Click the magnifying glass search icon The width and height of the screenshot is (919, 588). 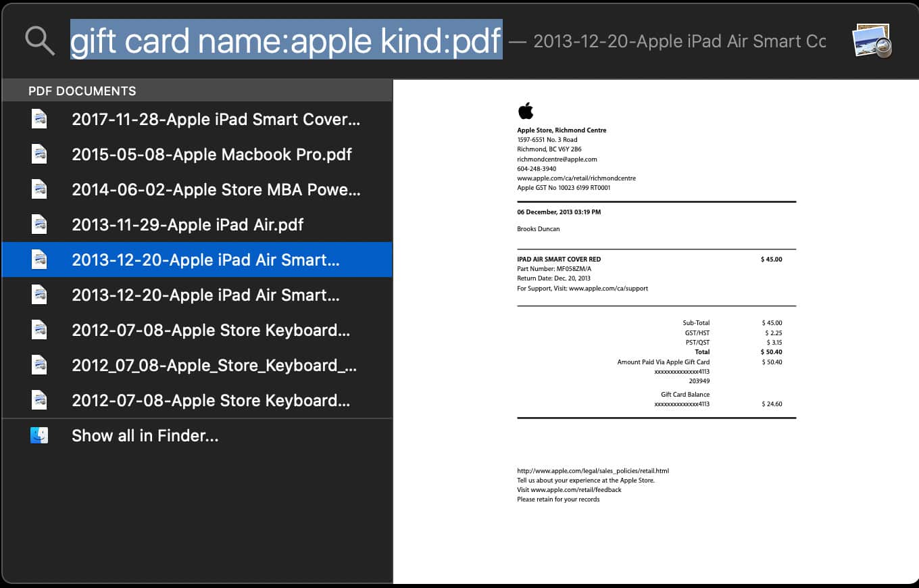tap(40, 41)
